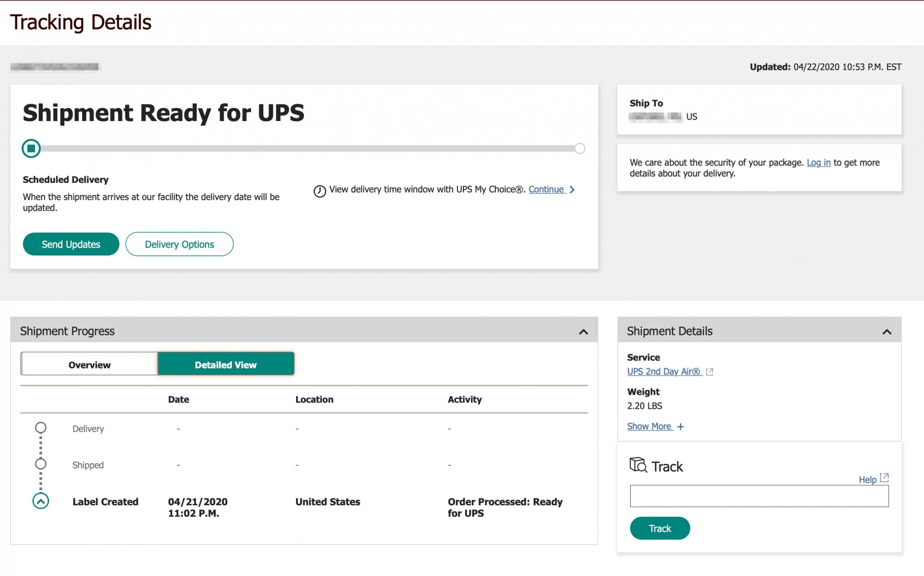Screen dimensions: 924x576
Task: Collapse the Shipment Details panel
Action: (887, 332)
